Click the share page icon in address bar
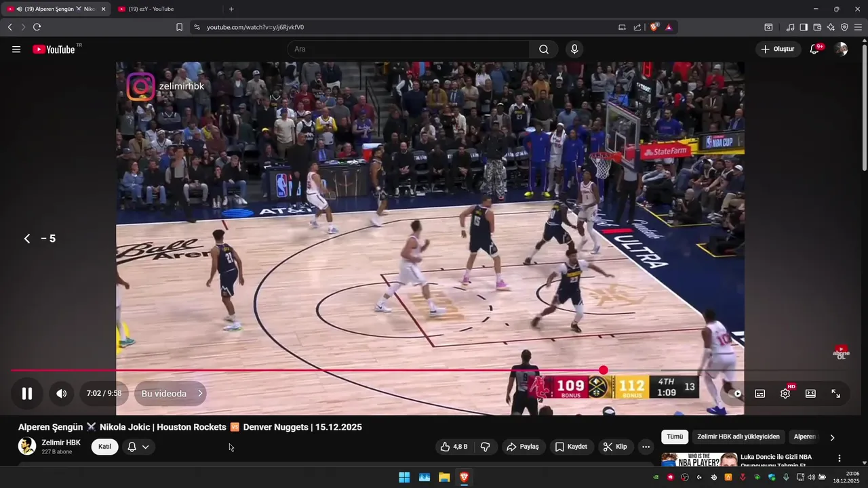 click(637, 27)
